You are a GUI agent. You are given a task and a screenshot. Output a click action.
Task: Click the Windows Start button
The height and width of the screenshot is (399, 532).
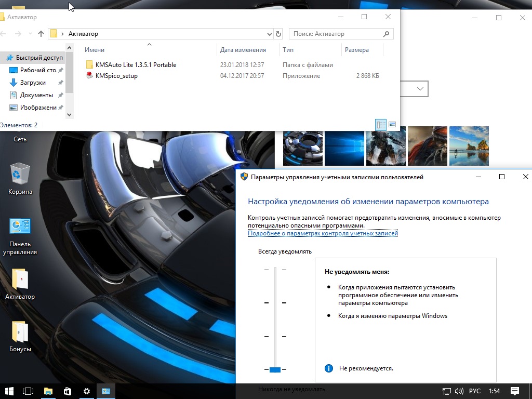click(x=9, y=391)
